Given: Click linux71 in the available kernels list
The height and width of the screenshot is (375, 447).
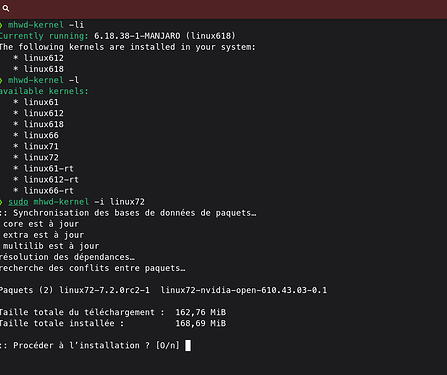Looking at the screenshot, I should click(41, 147).
